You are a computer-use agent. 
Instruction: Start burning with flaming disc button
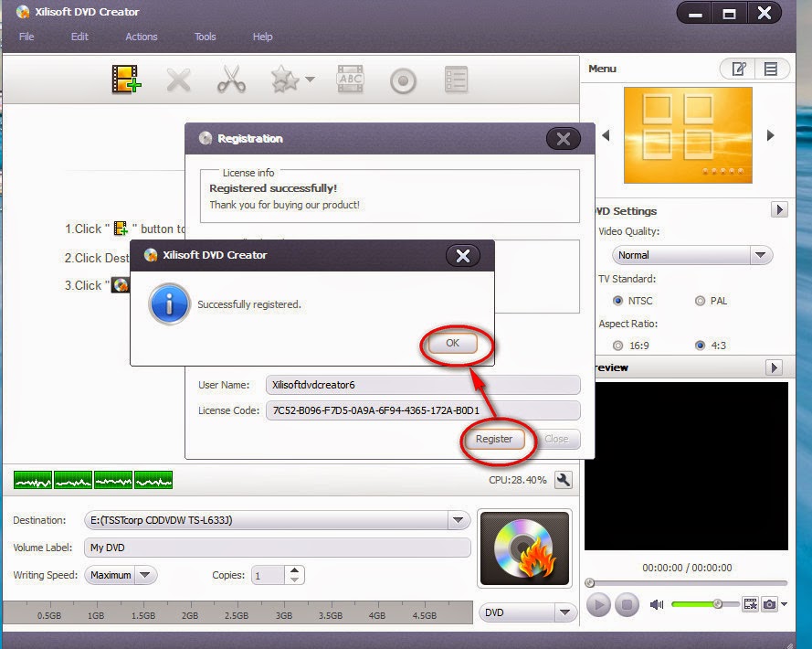click(x=524, y=548)
